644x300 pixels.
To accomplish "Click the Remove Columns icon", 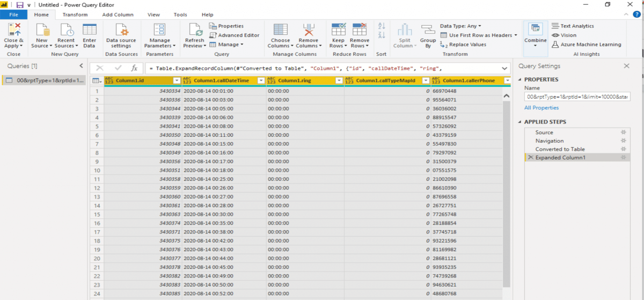I will point(308,30).
